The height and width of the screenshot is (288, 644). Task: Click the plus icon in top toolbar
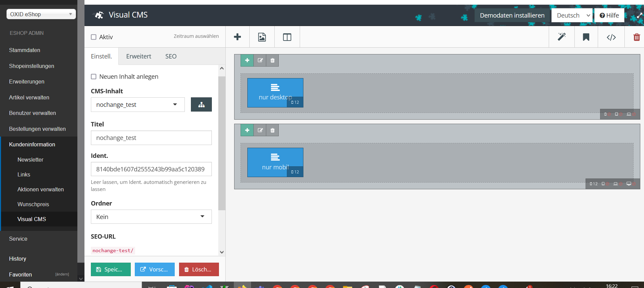coord(238,37)
